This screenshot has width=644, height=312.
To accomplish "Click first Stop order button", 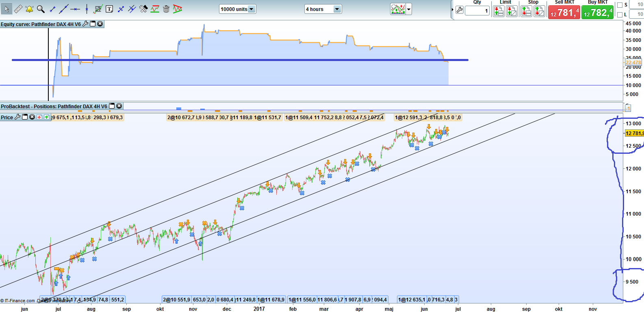I will tap(526, 11).
